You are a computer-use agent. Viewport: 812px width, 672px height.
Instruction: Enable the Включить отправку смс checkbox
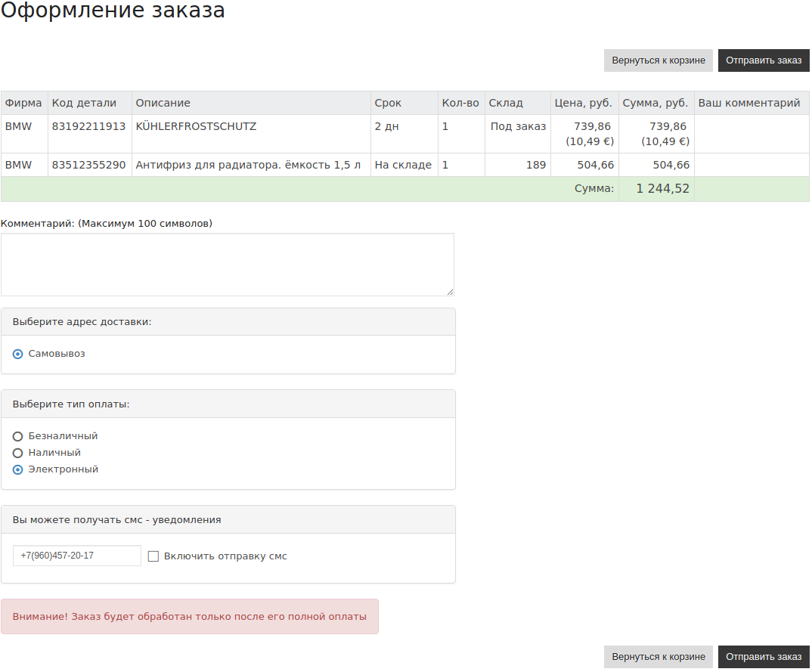tap(153, 556)
